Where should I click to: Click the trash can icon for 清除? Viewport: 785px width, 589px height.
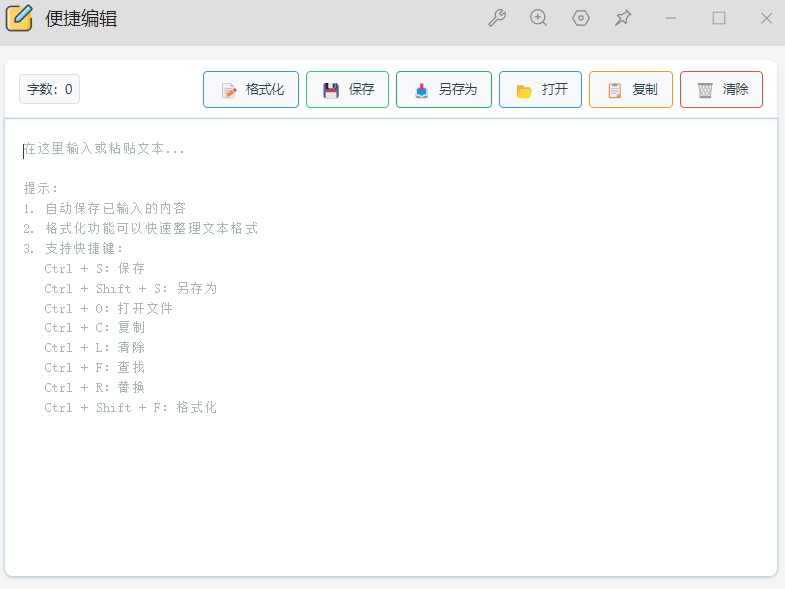pos(705,90)
